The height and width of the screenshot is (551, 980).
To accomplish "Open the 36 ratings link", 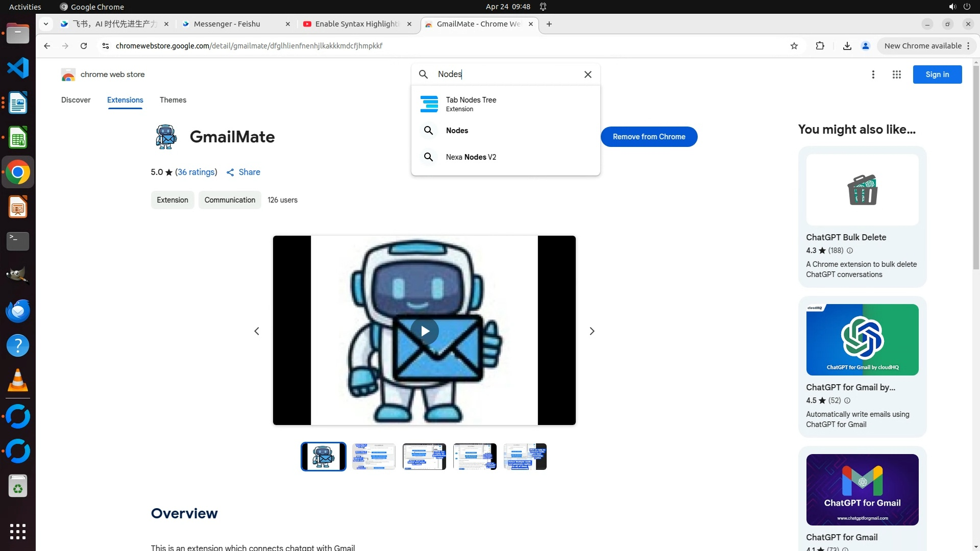I will point(196,172).
